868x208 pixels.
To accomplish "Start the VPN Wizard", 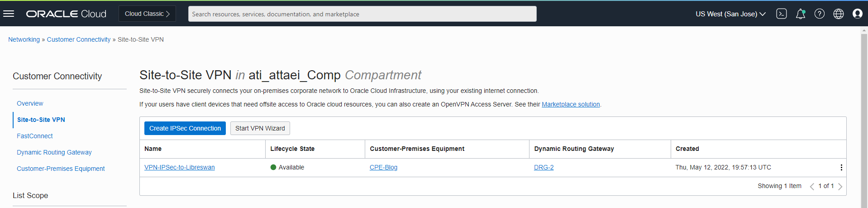I will pyautogui.click(x=260, y=128).
